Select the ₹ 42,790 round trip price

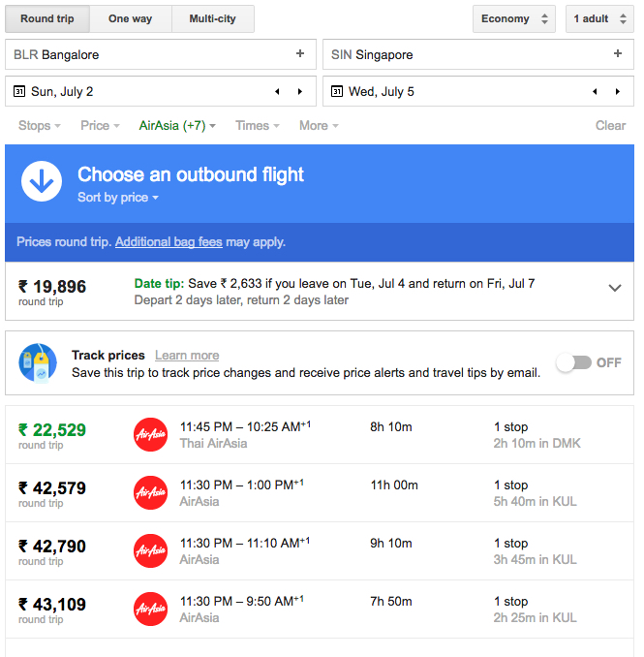[x=52, y=547]
